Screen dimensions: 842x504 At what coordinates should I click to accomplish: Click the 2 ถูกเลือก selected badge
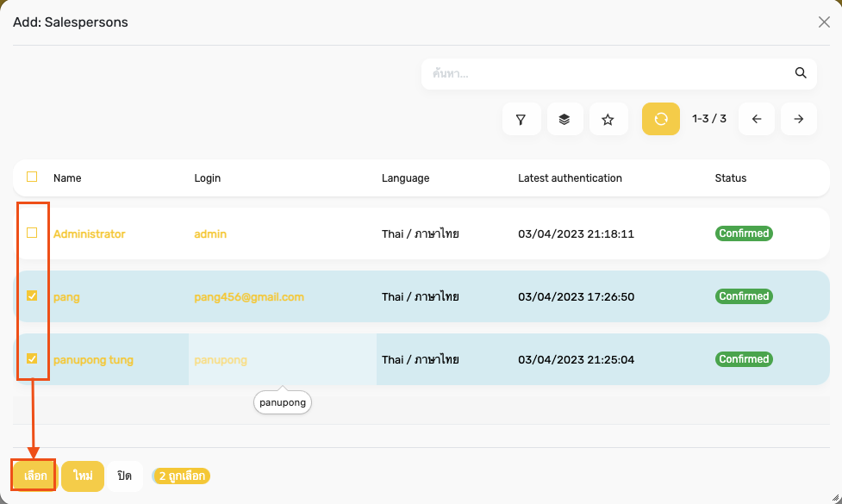coord(182,476)
